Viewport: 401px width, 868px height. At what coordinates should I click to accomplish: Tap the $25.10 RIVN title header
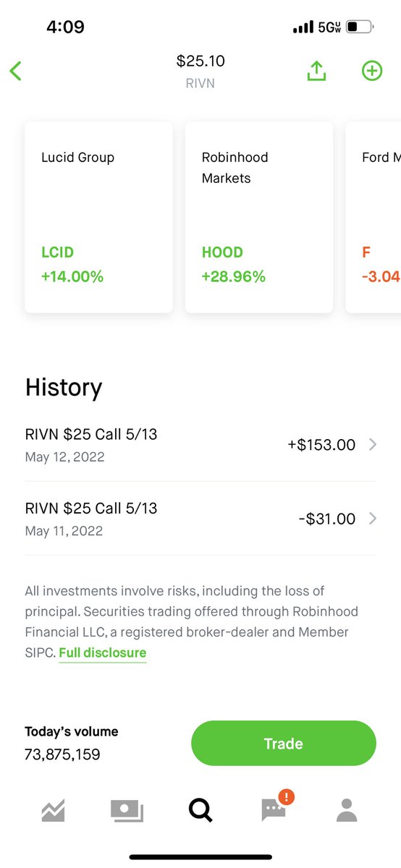pos(200,71)
